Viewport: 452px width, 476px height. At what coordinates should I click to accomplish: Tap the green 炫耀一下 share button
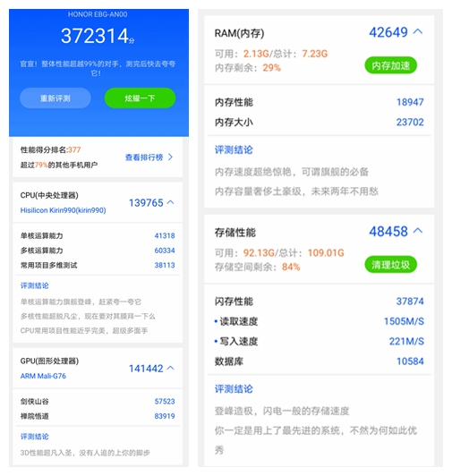point(140,98)
